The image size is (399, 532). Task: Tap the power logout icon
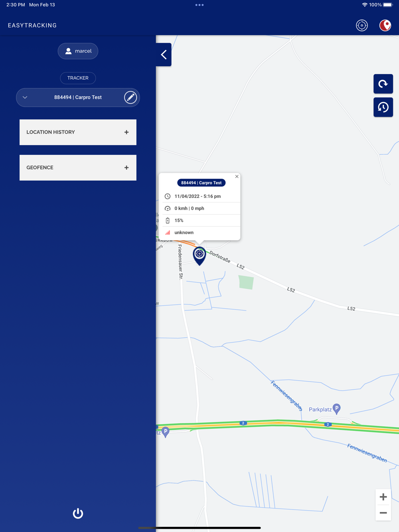tap(78, 513)
